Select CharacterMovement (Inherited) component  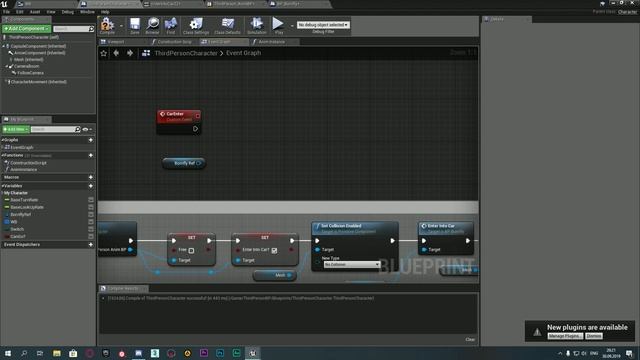(38, 82)
